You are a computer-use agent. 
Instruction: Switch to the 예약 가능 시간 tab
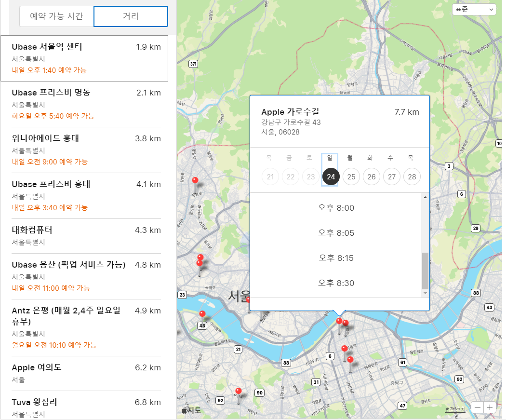click(x=57, y=16)
